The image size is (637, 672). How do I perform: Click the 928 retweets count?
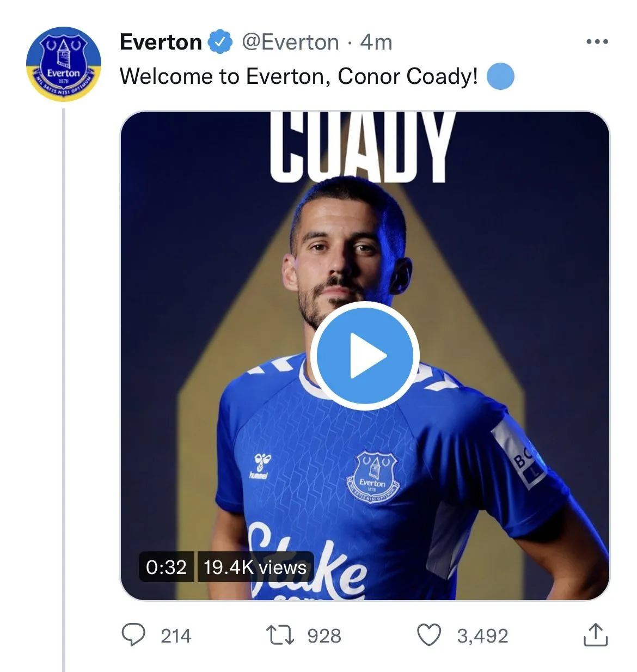(324, 636)
